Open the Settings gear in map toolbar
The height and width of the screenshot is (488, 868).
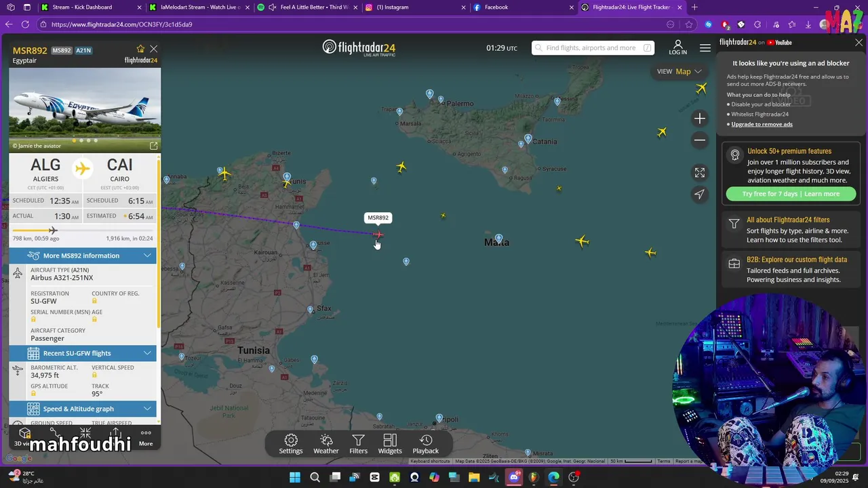291,444
